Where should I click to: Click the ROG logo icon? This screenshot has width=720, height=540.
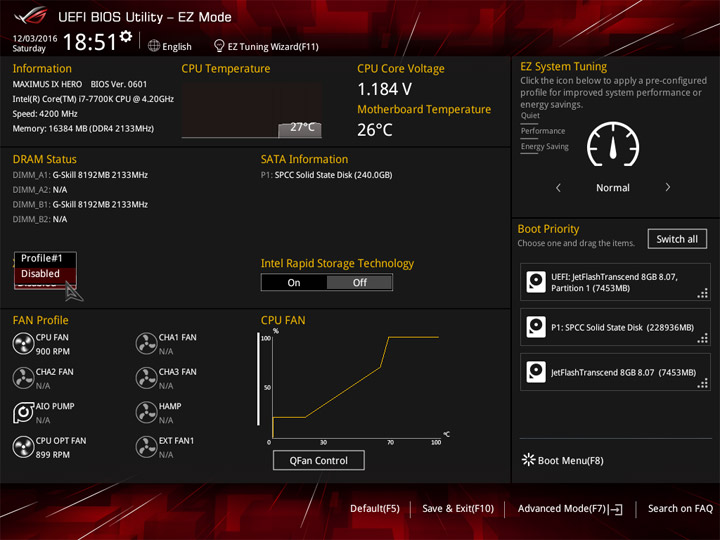tap(31, 16)
